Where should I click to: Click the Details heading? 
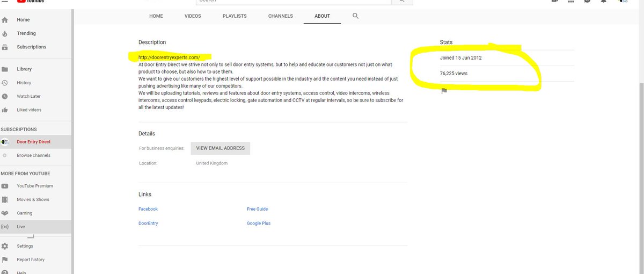147,133
